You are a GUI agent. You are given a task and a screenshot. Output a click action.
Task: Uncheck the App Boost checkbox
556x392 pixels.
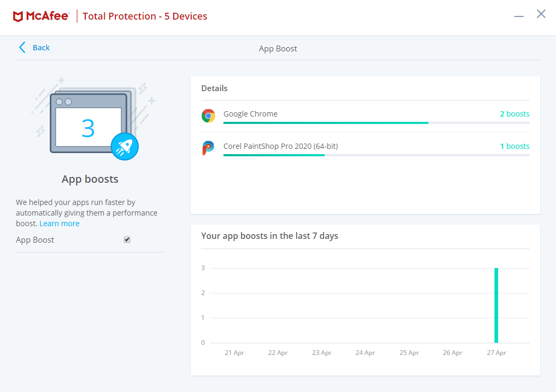[127, 240]
